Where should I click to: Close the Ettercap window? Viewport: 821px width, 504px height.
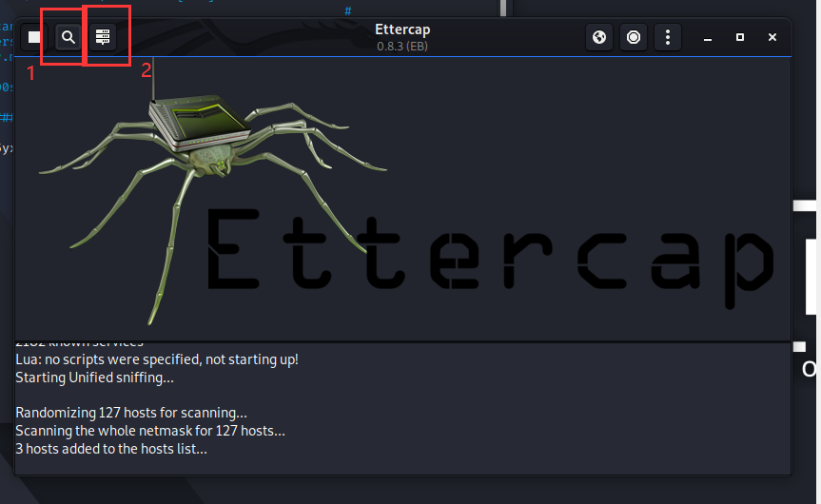coord(772,37)
